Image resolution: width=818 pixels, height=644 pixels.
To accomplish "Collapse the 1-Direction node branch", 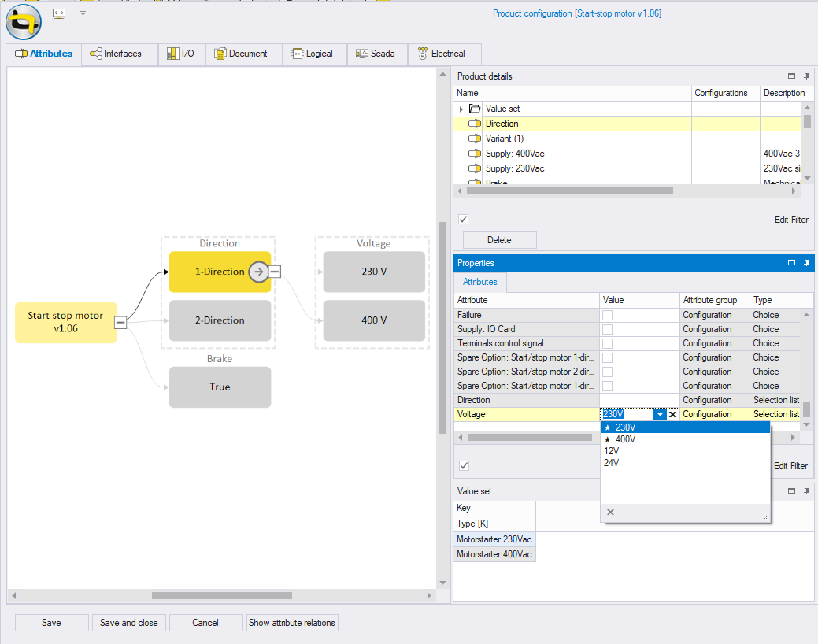I will coord(275,272).
